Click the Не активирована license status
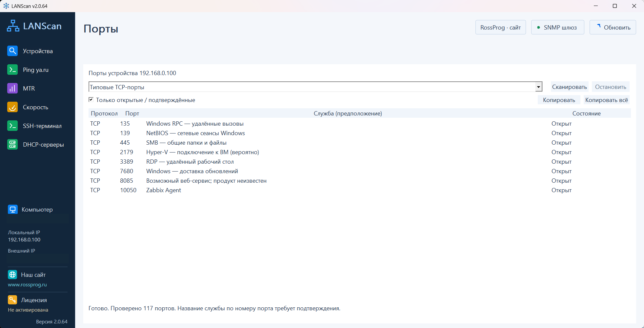The height and width of the screenshot is (328, 644). click(28, 310)
